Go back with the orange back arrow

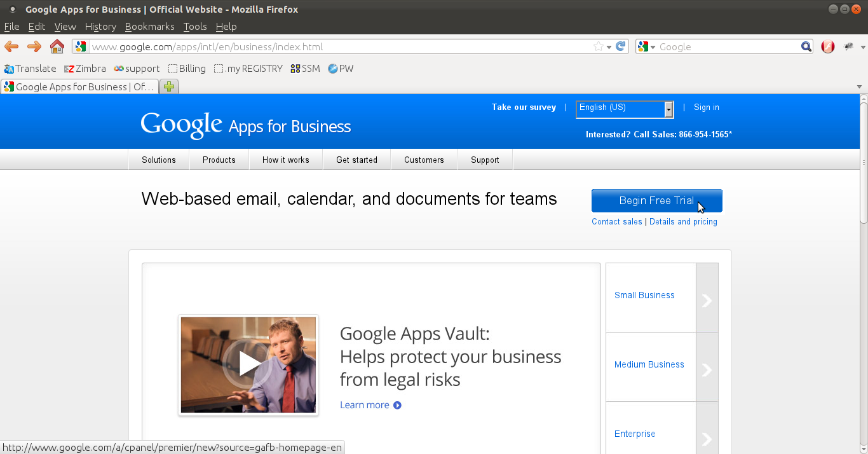pyautogui.click(x=11, y=46)
